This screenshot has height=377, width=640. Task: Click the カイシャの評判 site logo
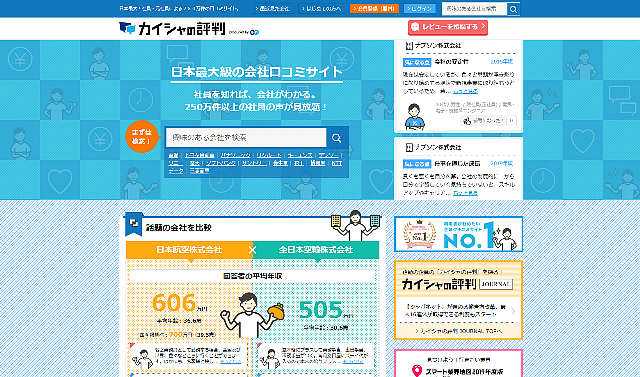tap(172, 29)
